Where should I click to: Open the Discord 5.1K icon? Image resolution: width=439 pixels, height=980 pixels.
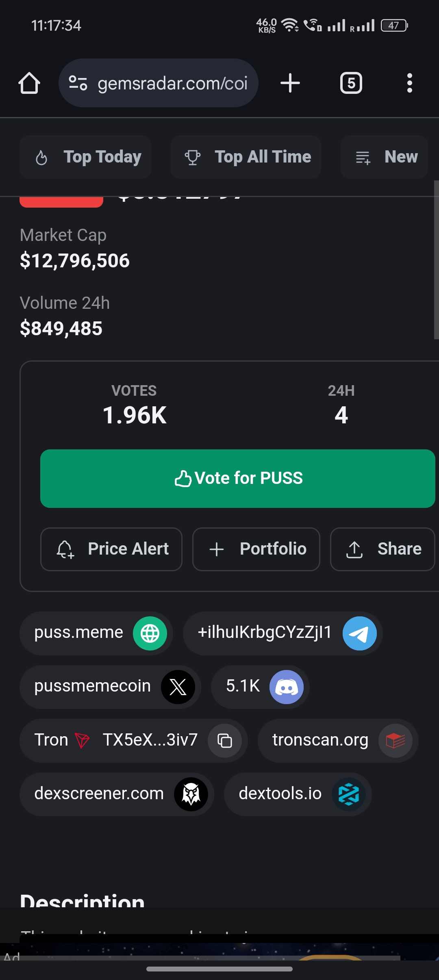click(287, 687)
